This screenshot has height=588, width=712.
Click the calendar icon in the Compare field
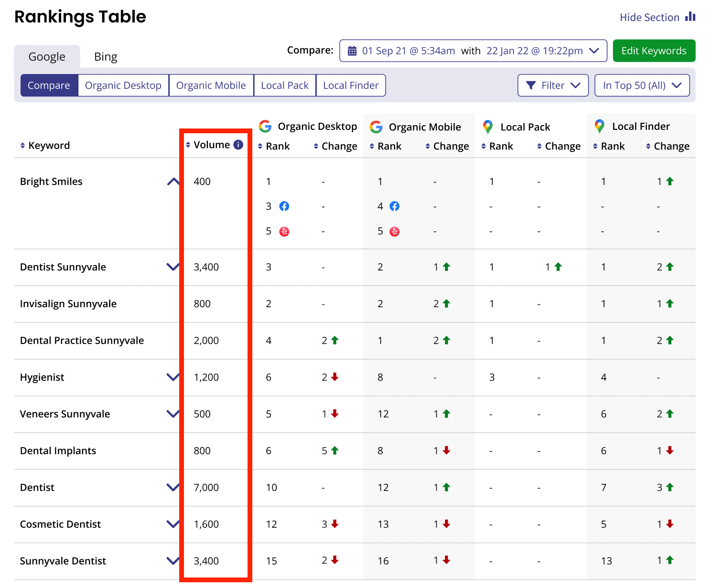coord(352,50)
